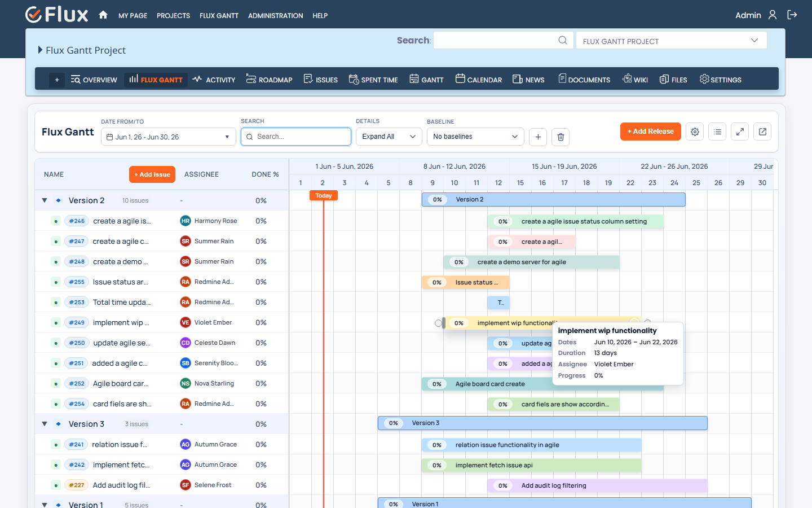Open the No baselines dropdown
This screenshot has width=812, height=508.
point(475,137)
